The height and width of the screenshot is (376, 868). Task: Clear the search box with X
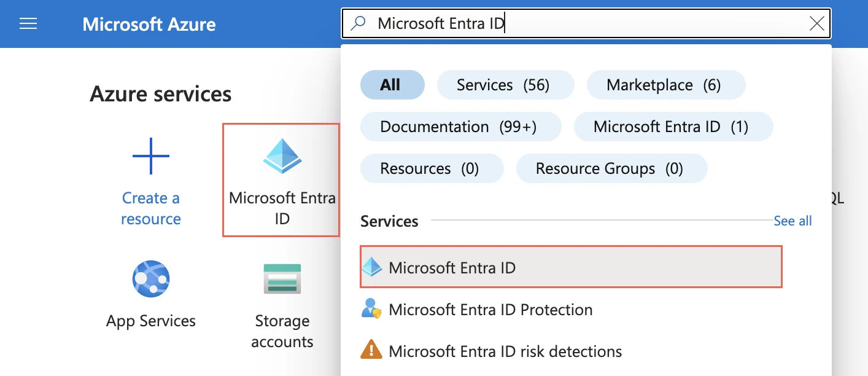(x=816, y=24)
